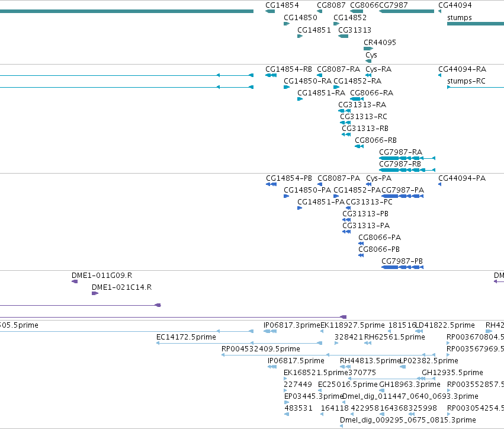Select the plain CG14854 gene label
Viewport: 504px width, 429px height.
[x=282, y=5]
